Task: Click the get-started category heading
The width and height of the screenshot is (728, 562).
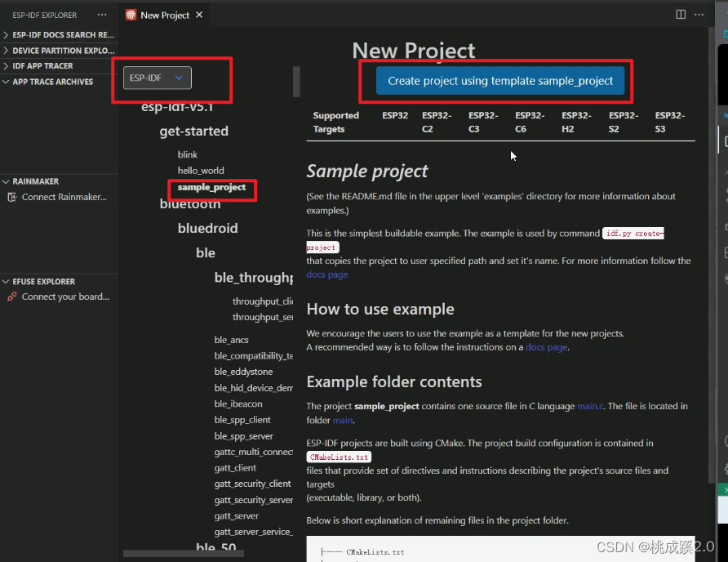Action: coord(193,131)
